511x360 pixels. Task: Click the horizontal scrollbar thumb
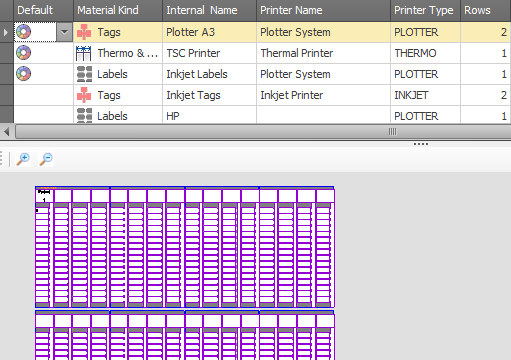point(263,132)
